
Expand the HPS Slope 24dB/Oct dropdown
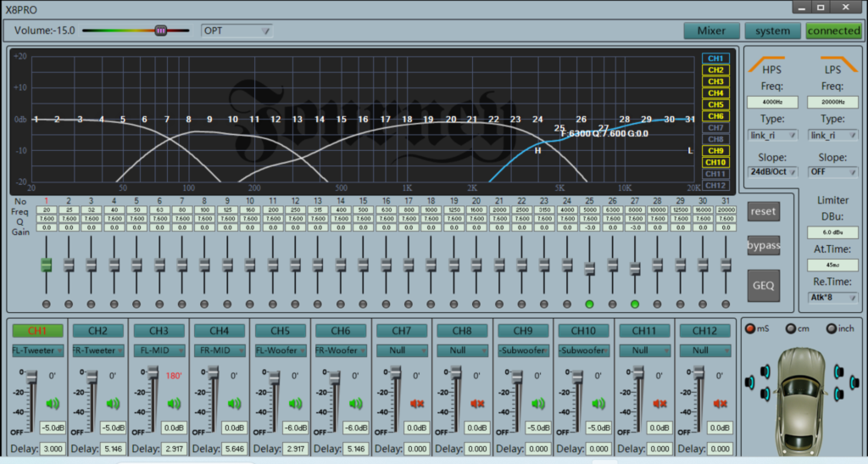coord(772,171)
